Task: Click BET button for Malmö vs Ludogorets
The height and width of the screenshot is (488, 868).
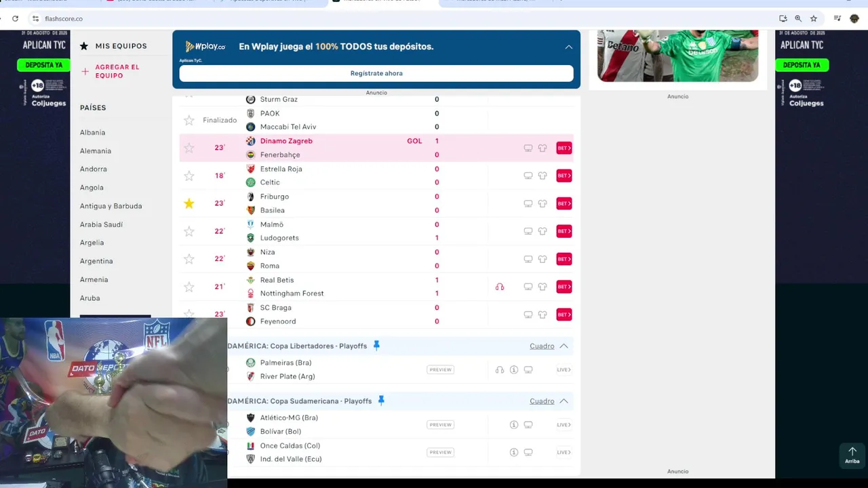Action: [x=564, y=231]
